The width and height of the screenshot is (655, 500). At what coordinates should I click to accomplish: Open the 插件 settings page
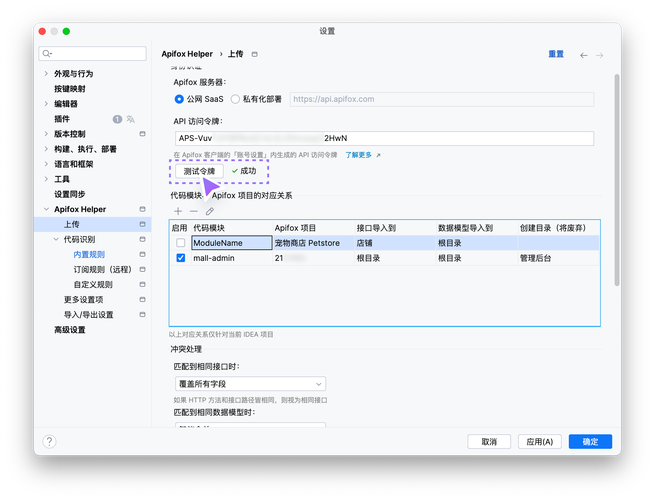coord(62,119)
